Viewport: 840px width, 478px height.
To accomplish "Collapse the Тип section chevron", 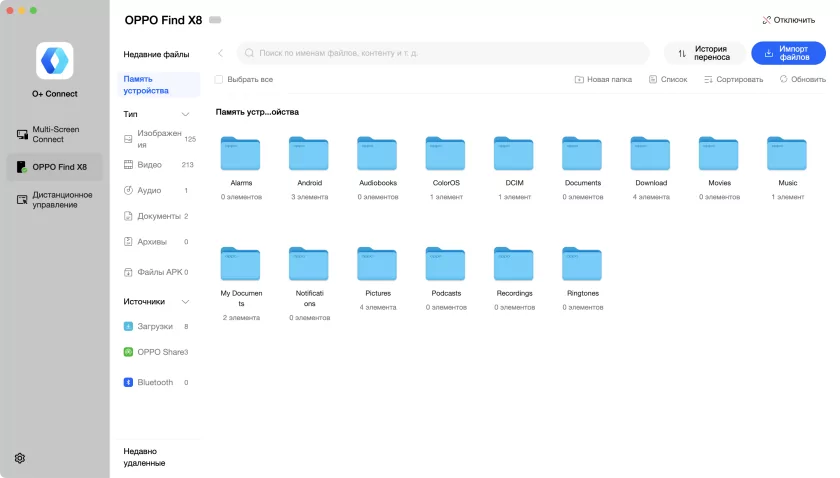I will [x=185, y=114].
